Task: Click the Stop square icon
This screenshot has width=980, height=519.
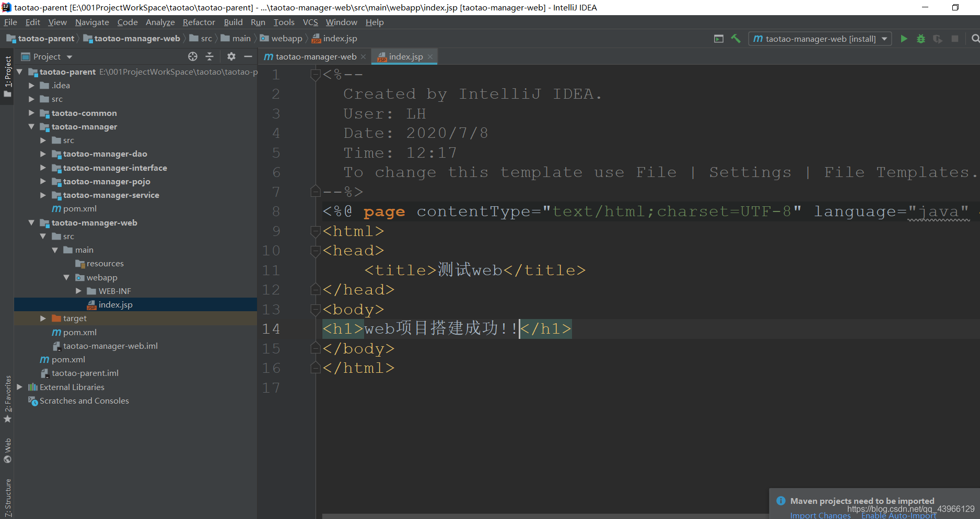Action: [x=955, y=39]
